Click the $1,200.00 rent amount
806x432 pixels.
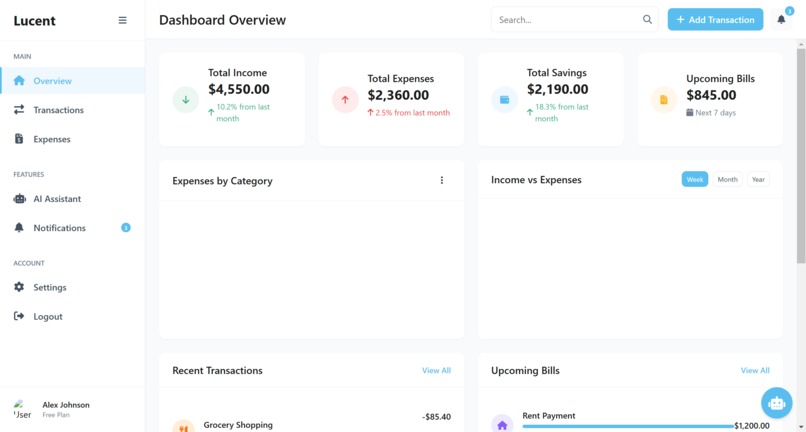(x=752, y=426)
